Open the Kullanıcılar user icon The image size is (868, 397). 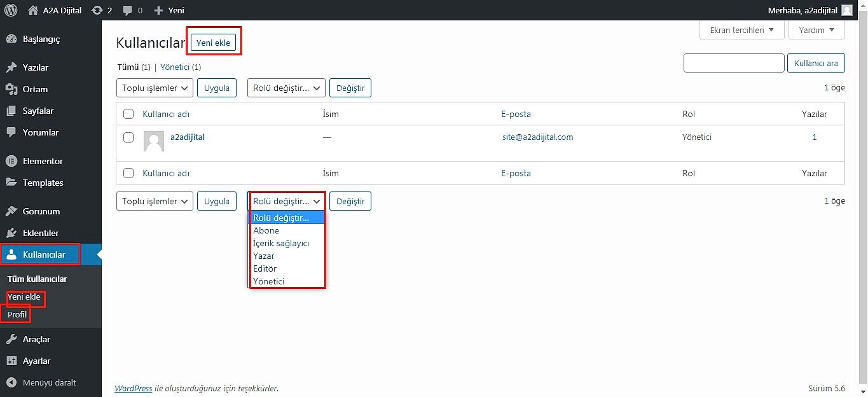(11, 254)
